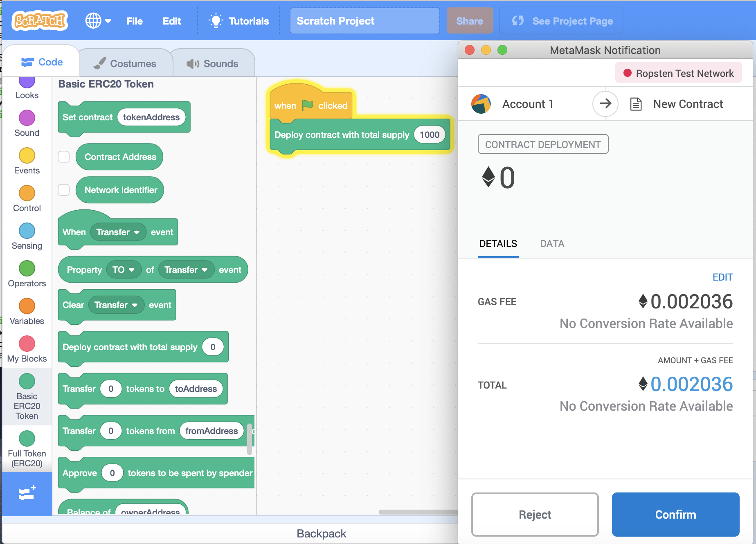
Task: Switch to the Code tab
Action: [x=42, y=62]
